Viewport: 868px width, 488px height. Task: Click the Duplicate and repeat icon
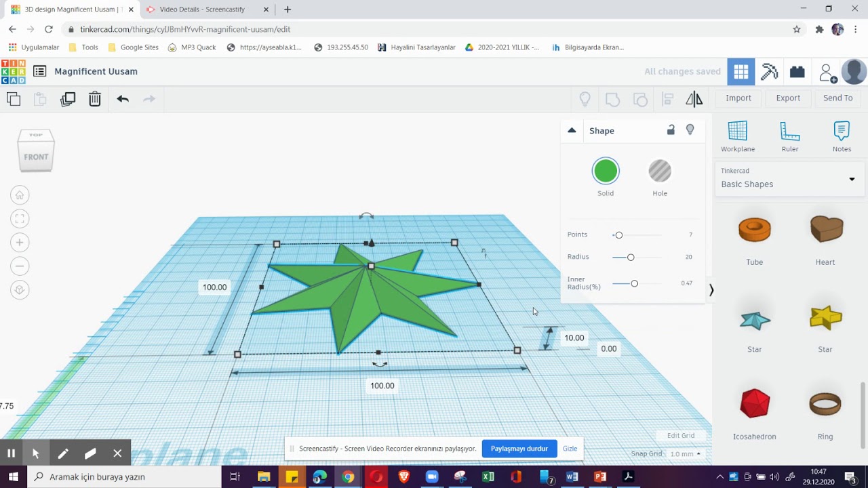coord(68,99)
